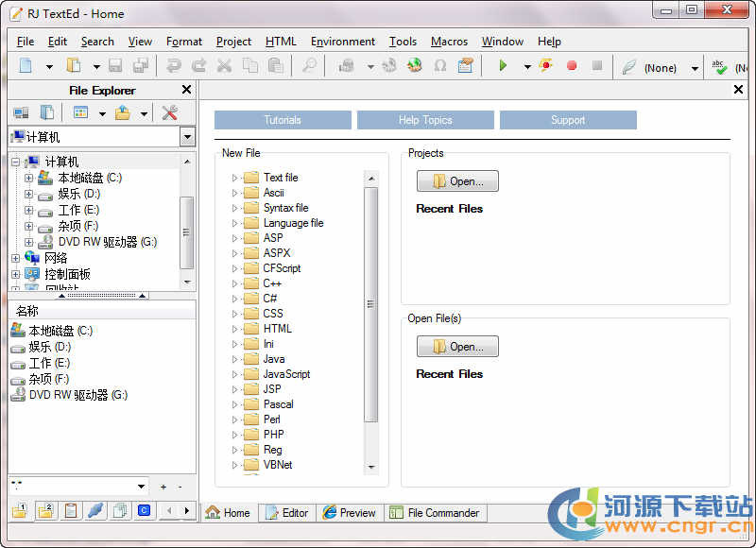Select 娱乐 (D:) in the name list

[x=49, y=347]
